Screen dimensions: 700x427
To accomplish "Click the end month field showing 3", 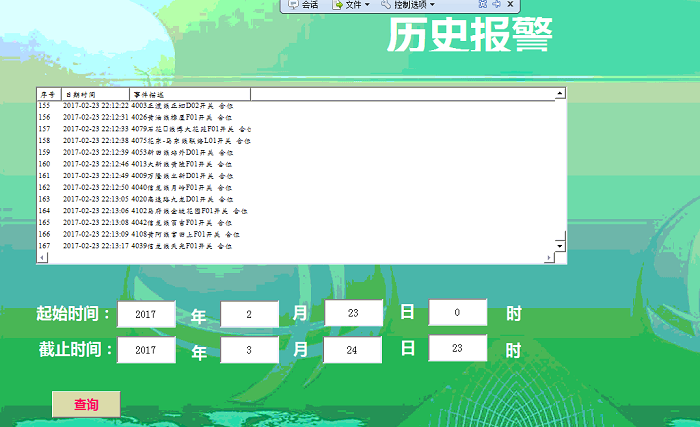I will 250,350.
